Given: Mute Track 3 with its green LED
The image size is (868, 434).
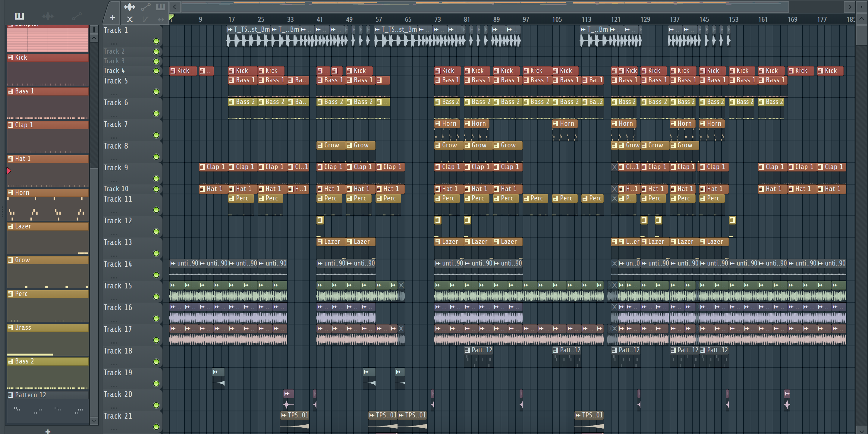Looking at the screenshot, I should [x=156, y=61].
